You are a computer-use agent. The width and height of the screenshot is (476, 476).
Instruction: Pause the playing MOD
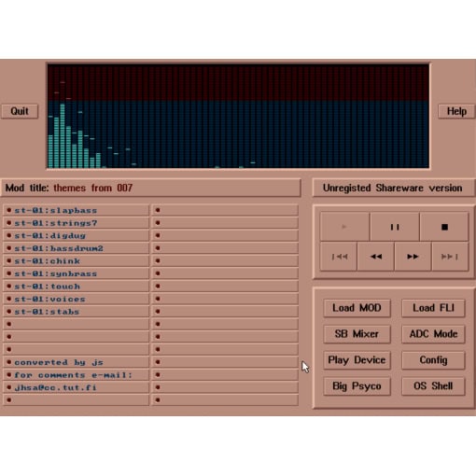[395, 227]
